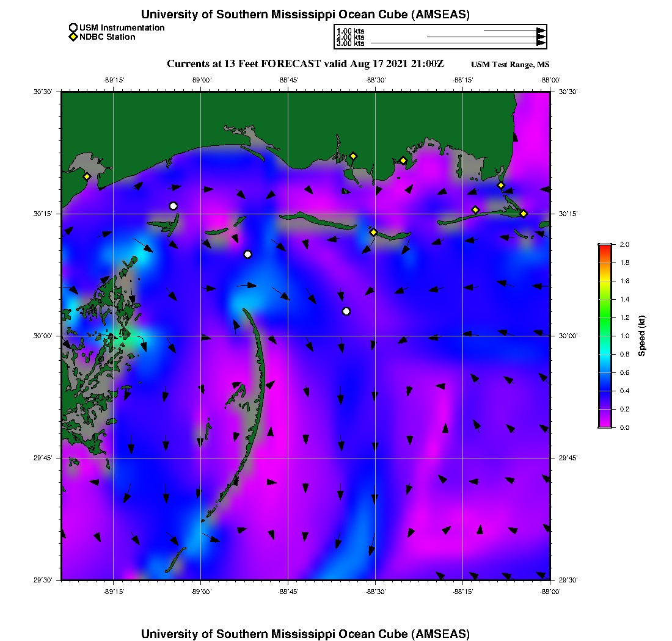
Task: Select the westernmost NDBC station diamond marker
Action: click(87, 176)
